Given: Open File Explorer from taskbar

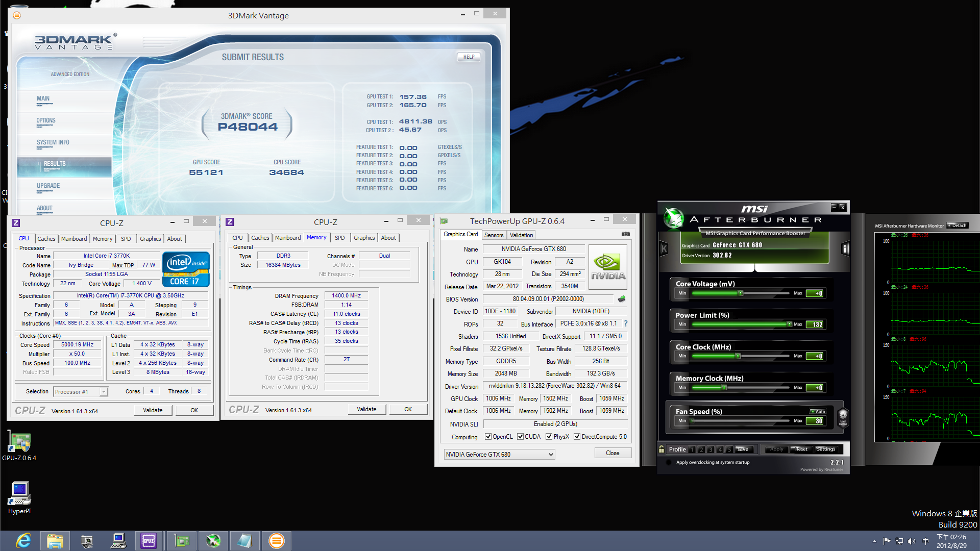Looking at the screenshot, I should click(55, 541).
